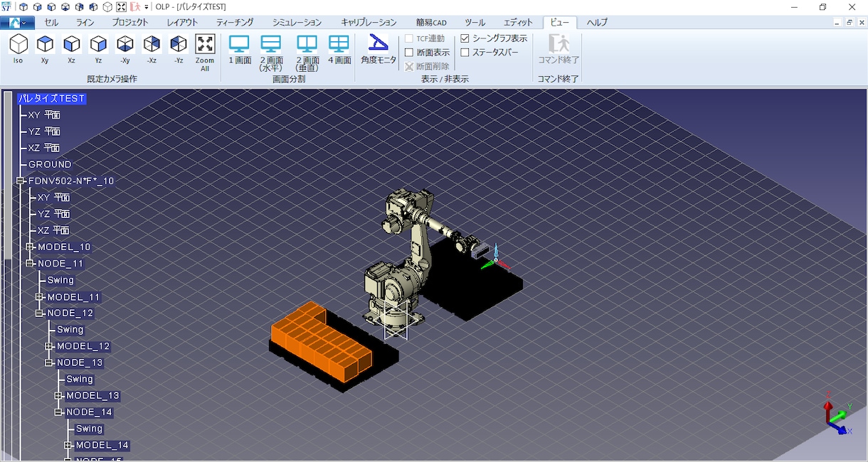Set camera to Xy preset view

click(x=45, y=50)
